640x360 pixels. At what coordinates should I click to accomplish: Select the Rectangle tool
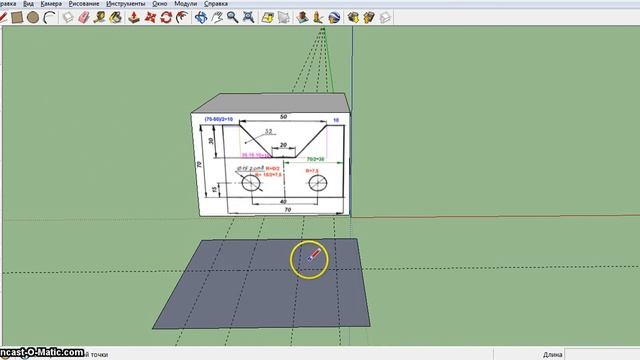coord(17,18)
